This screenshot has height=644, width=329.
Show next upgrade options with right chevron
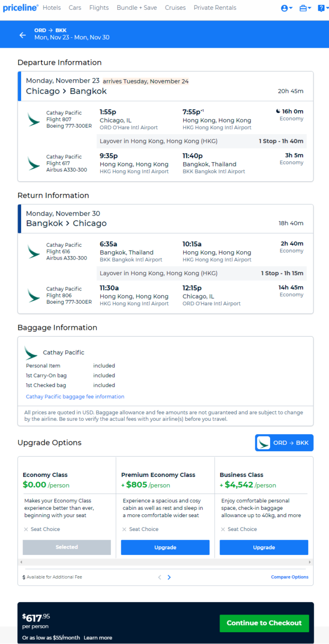pos(169,577)
